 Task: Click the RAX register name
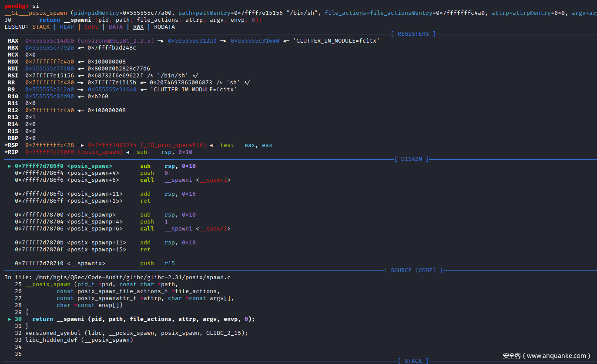click(13, 41)
